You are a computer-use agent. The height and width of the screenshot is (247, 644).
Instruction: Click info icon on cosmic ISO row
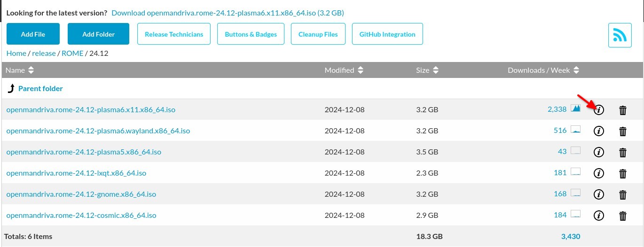pos(599,216)
